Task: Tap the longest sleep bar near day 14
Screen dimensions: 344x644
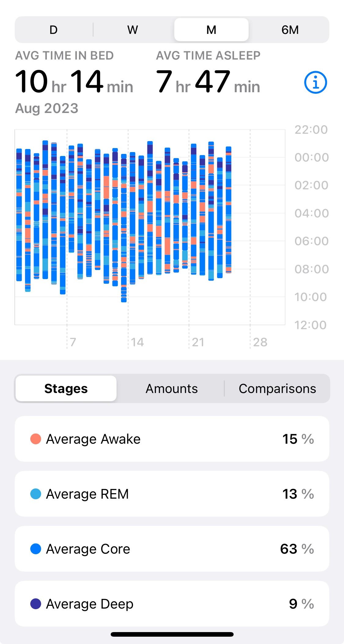Action: coord(124,228)
